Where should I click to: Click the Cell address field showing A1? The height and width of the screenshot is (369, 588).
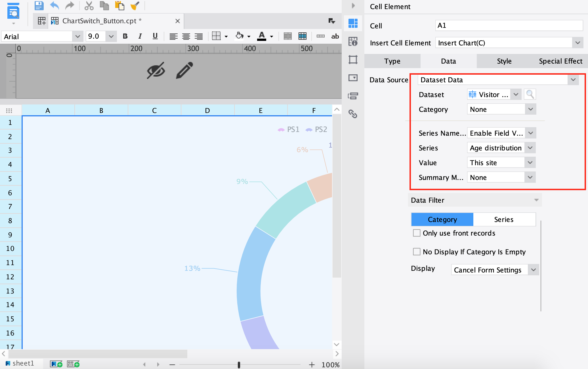coord(509,26)
